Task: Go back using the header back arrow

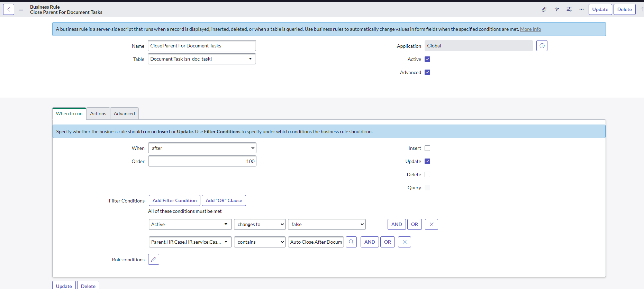Action: pos(9,9)
